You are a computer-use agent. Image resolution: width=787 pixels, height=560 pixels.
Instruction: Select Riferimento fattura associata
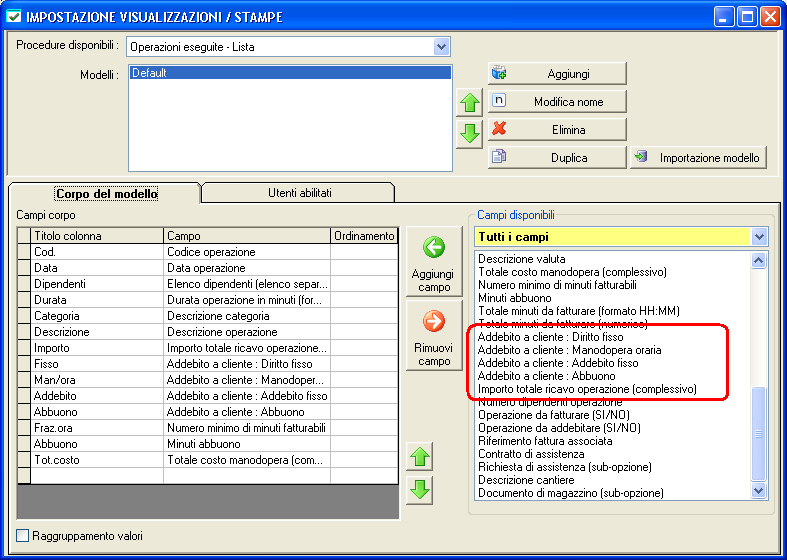pyautogui.click(x=545, y=441)
